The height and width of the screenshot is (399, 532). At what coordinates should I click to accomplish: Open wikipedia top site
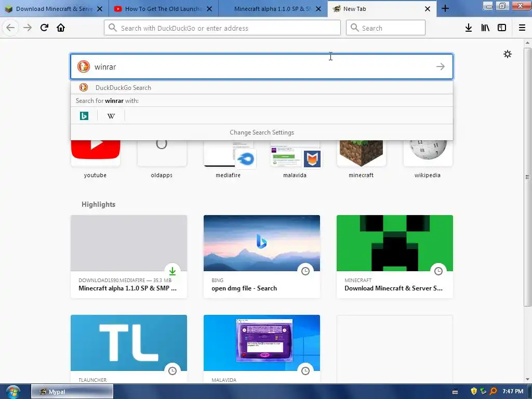(428, 159)
